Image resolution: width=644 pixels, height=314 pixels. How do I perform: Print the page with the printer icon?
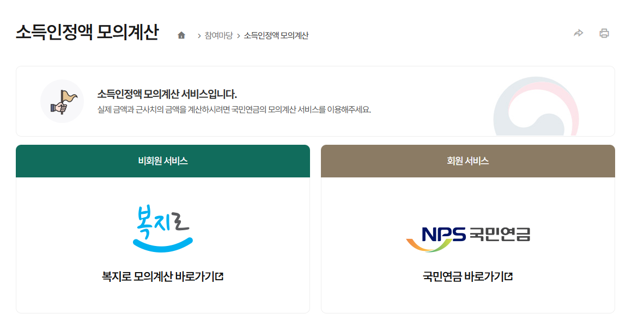604,33
